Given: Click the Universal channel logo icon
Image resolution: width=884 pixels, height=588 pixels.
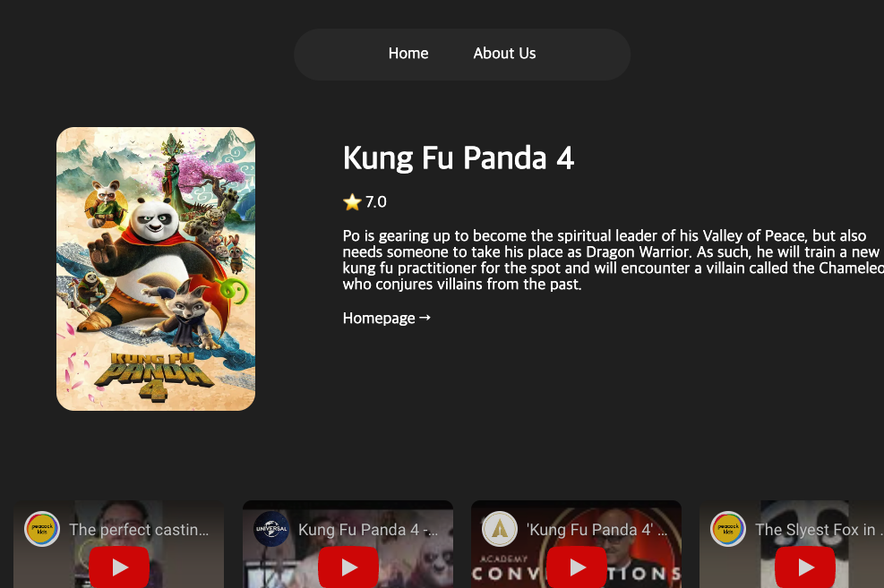Looking at the screenshot, I should coord(271,529).
